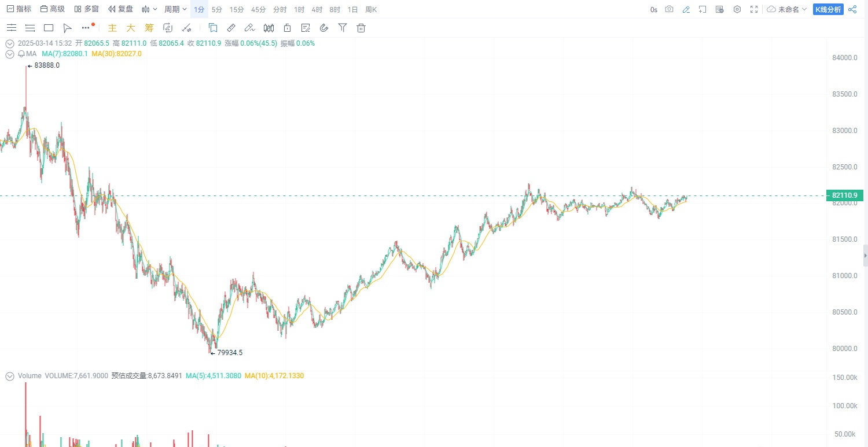Click the camera screenshot icon
868x447 pixels.
point(669,9)
